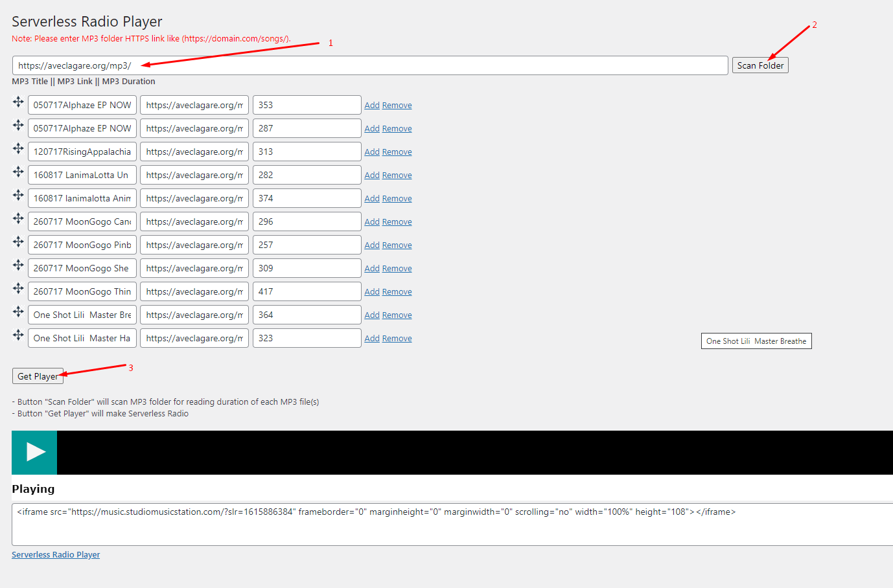The image size is (893, 588).
Task: Click the drag icon for One Shot Lili Master Ha
Action: (x=18, y=335)
